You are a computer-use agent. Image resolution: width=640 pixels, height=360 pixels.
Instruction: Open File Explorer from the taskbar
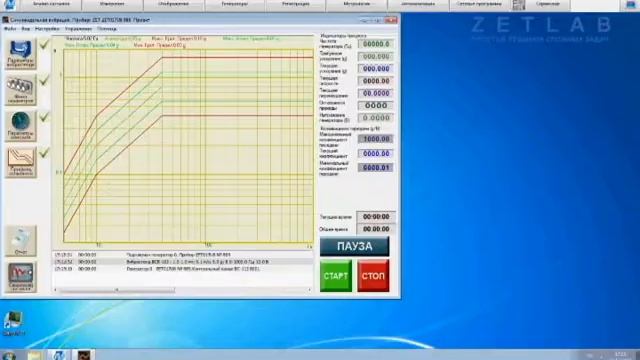tap(35, 355)
